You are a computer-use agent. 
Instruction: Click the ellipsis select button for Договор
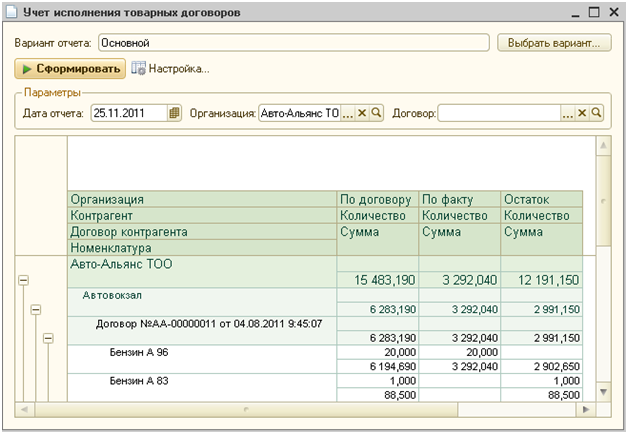568,114
